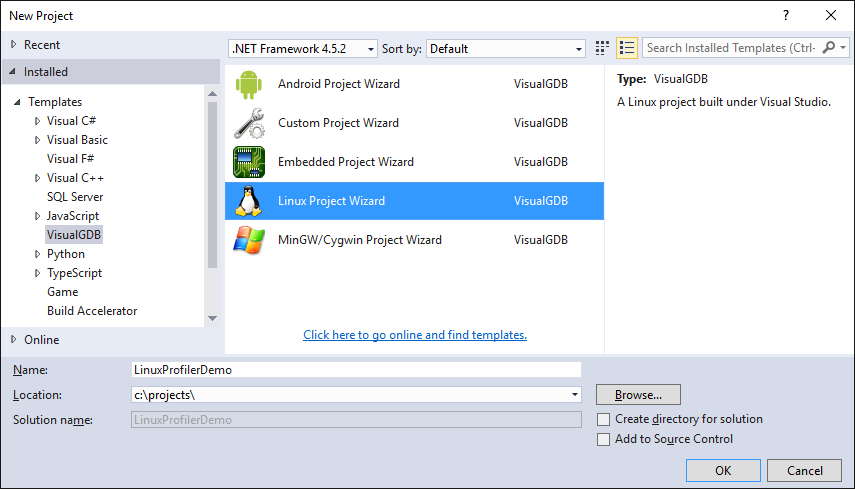The height and width of the screenshot is (489, 855).
Task: Check Add to Source Control
Action: click(x=603, y=439)
